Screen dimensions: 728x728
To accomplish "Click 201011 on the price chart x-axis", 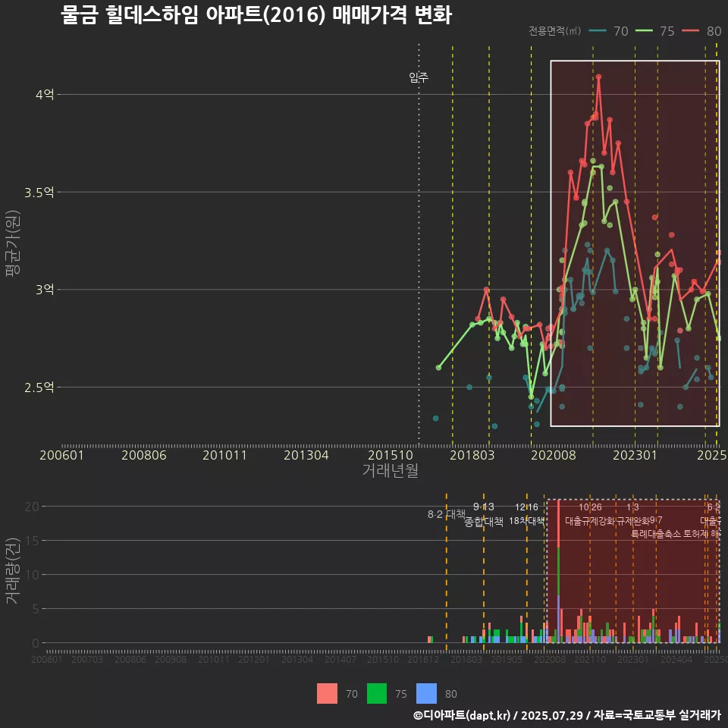I will (224, 455).
